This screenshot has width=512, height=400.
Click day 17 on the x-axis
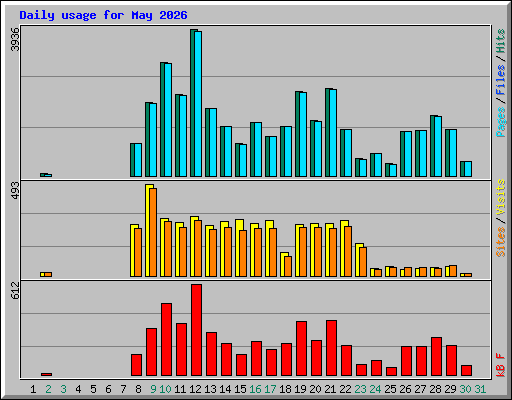point(270,389)
